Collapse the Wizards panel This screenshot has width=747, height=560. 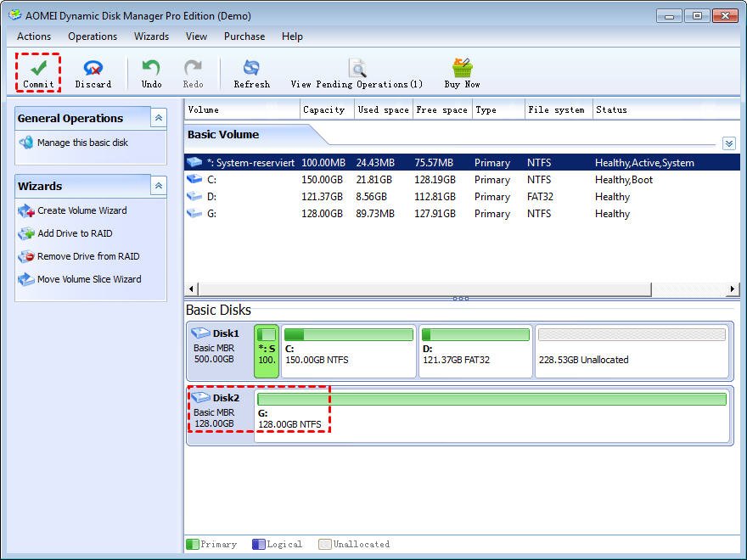159,185
